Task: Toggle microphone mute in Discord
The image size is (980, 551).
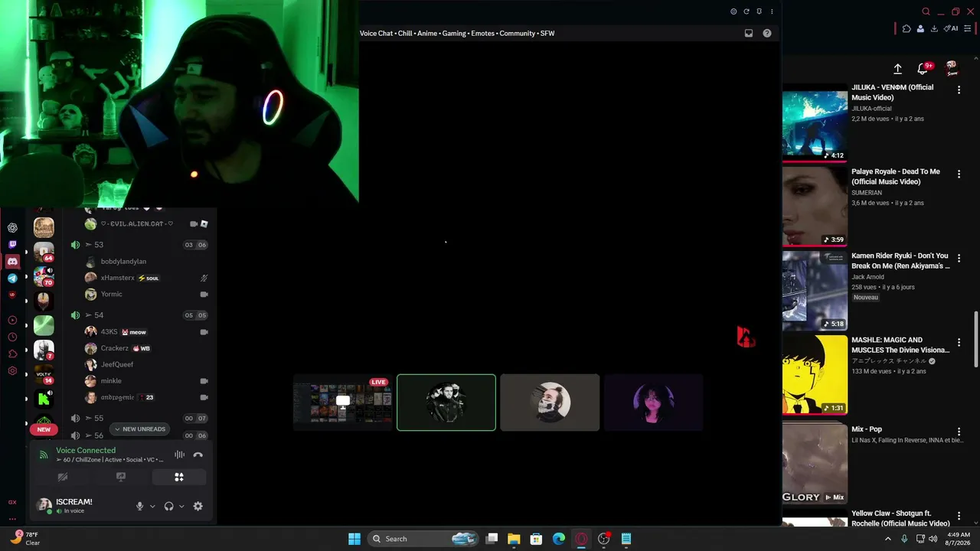Action: click(x=139, y=506)
